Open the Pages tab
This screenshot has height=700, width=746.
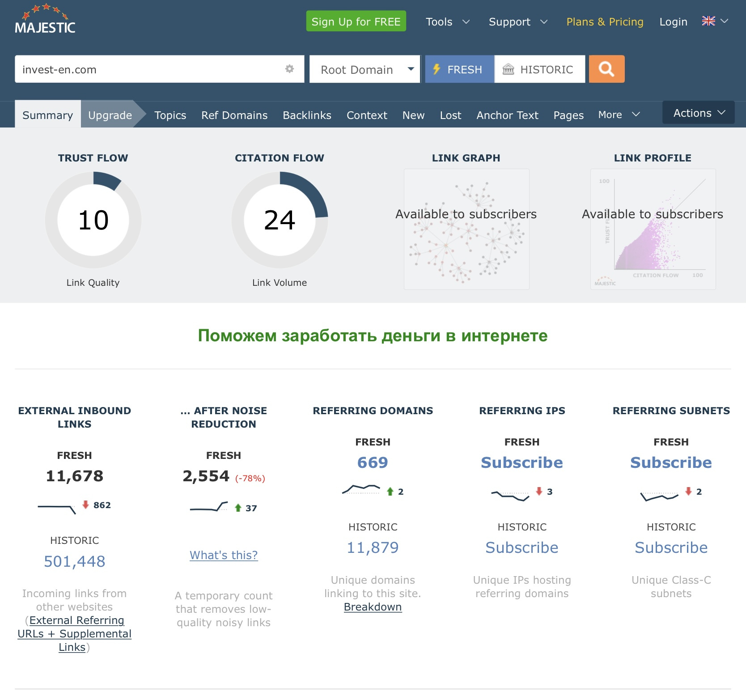click(x=568, y=115)
